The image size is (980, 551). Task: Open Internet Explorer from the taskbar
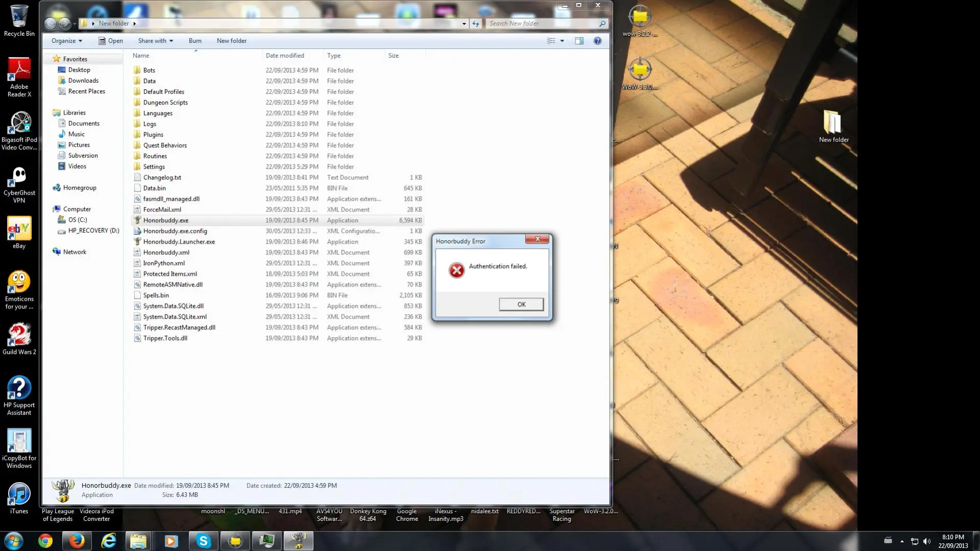pyautogui.click(x=108, y=541)
